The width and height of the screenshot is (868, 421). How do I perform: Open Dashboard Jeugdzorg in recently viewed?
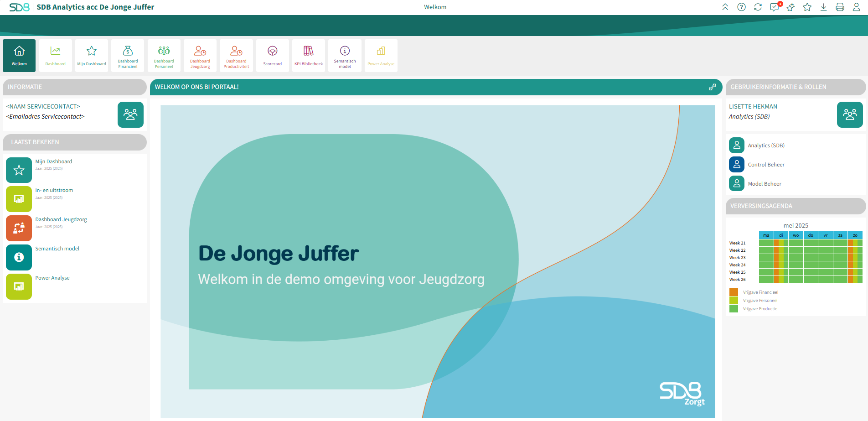coord(61,219)
